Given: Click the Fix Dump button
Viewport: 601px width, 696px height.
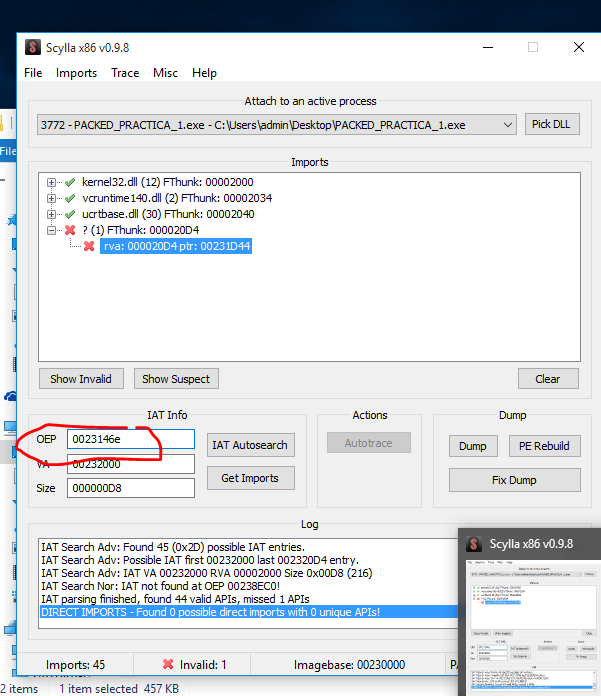Looking at the screenshot, I should point(514,480).
